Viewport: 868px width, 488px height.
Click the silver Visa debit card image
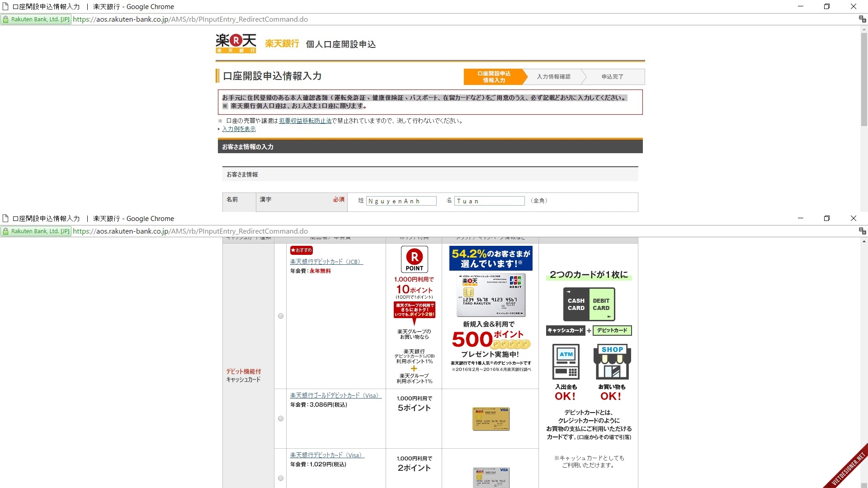click(x=491, y=478)
